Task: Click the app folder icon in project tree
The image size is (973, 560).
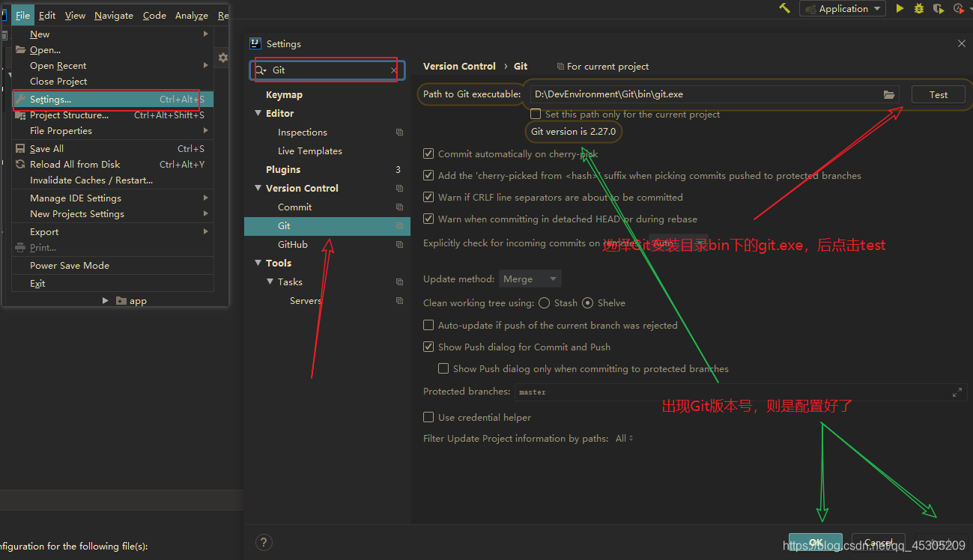Action: click(x=121, y=301)
